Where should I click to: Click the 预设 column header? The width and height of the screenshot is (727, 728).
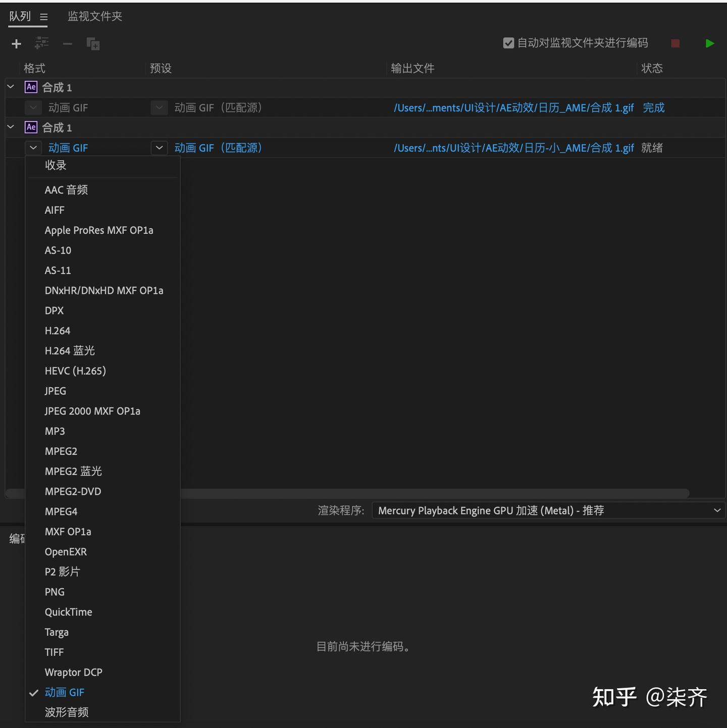[x=161, y=68]
